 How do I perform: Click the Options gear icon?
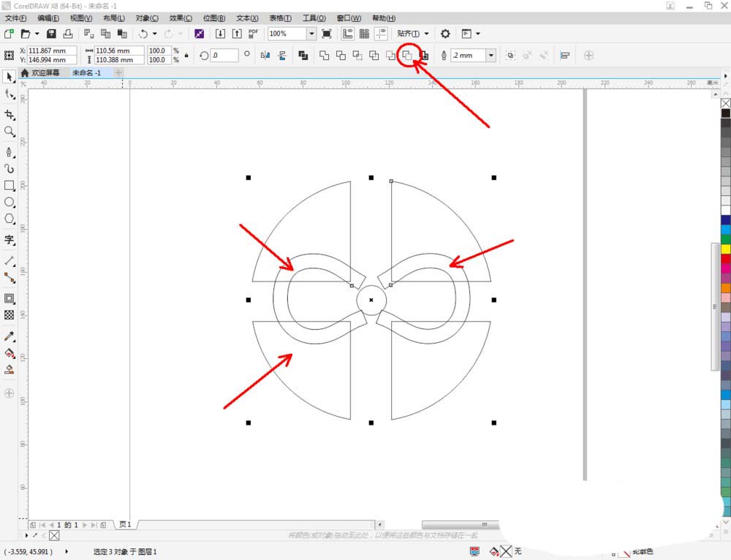[x=445, y=34]
